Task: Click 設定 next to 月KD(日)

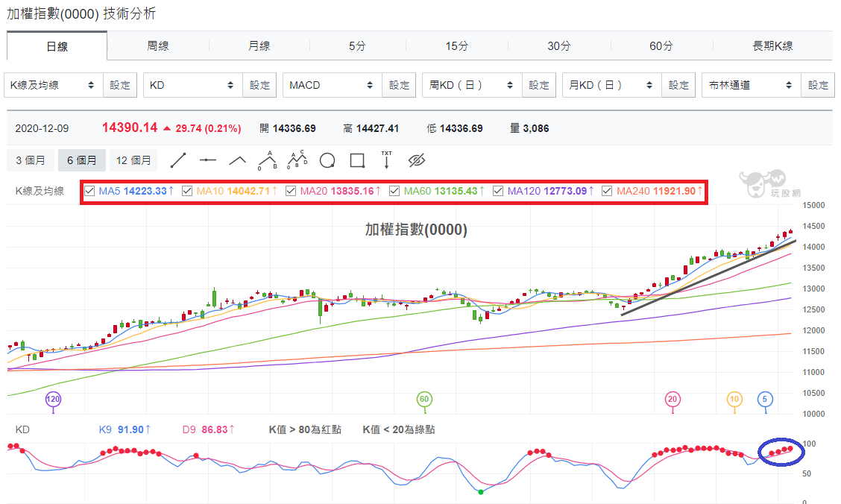Action: point(678,85)
